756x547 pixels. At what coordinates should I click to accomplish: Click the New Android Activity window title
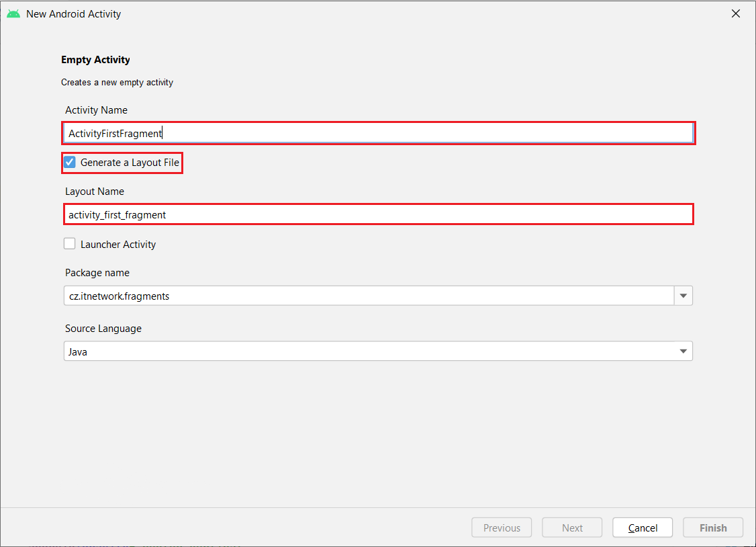point(74,13)
